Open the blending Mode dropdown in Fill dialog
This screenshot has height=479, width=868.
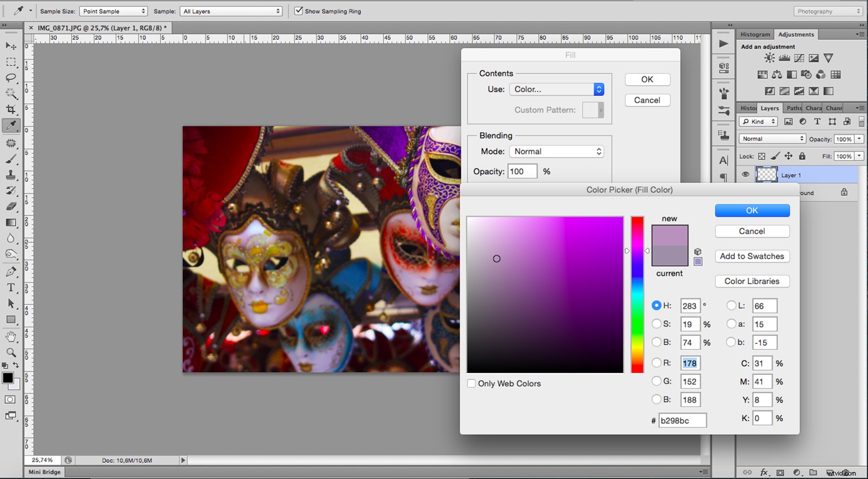[x=556, y=151]
